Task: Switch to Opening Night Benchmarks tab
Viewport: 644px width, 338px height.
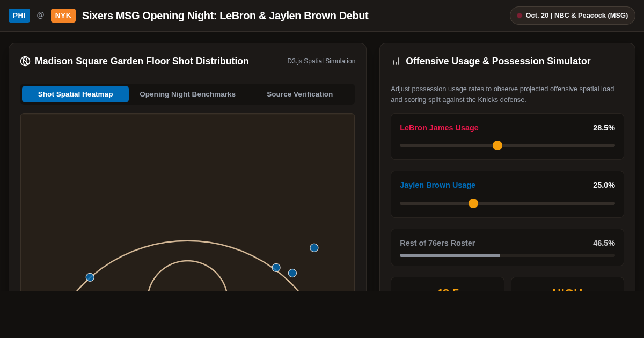Action: (188, 94)
